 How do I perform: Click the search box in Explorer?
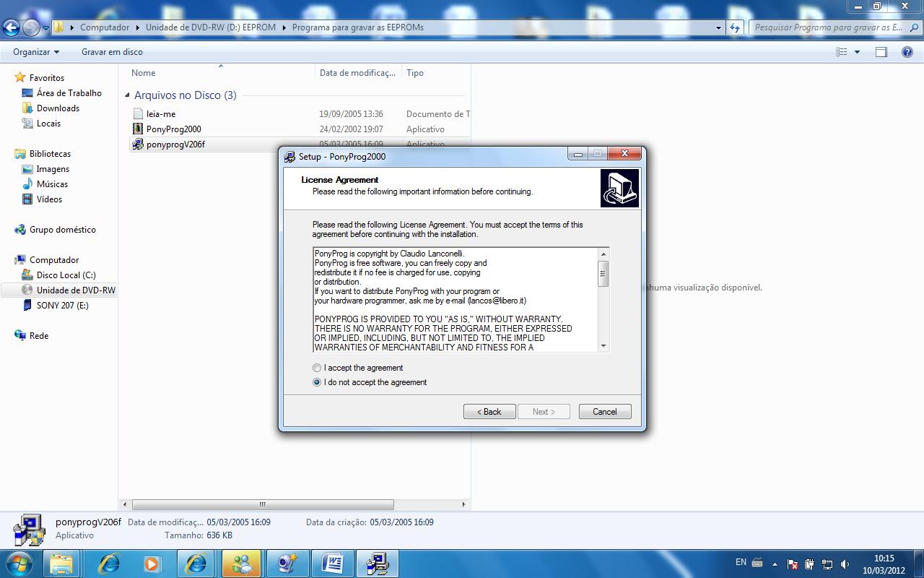click(835, 27)
